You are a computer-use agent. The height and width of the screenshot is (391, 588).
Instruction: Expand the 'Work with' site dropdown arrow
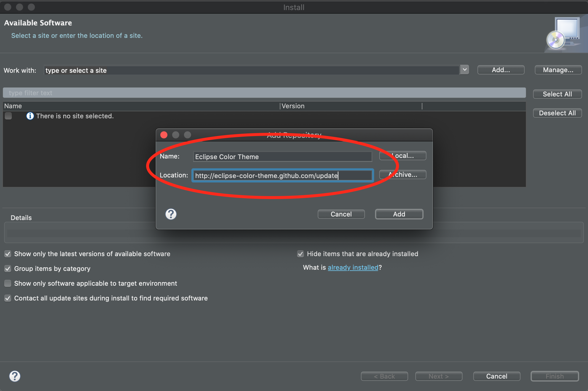click(x=465, y=70)
